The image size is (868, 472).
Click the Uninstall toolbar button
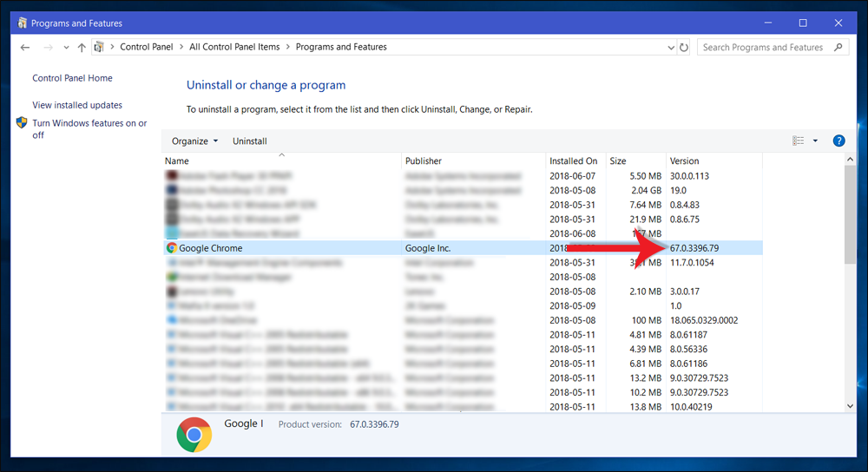pos(250,141)
